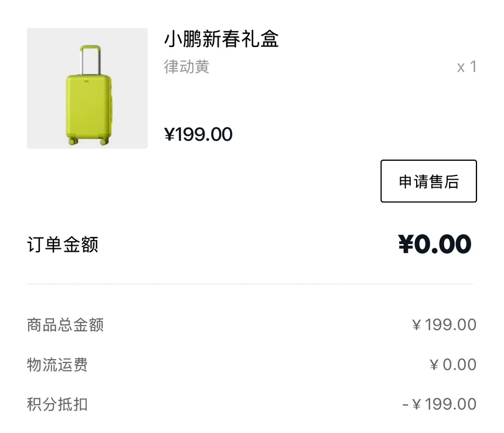Click the ¥ 199.00 goods total value
504x433 pixels.
click(444, 324)
